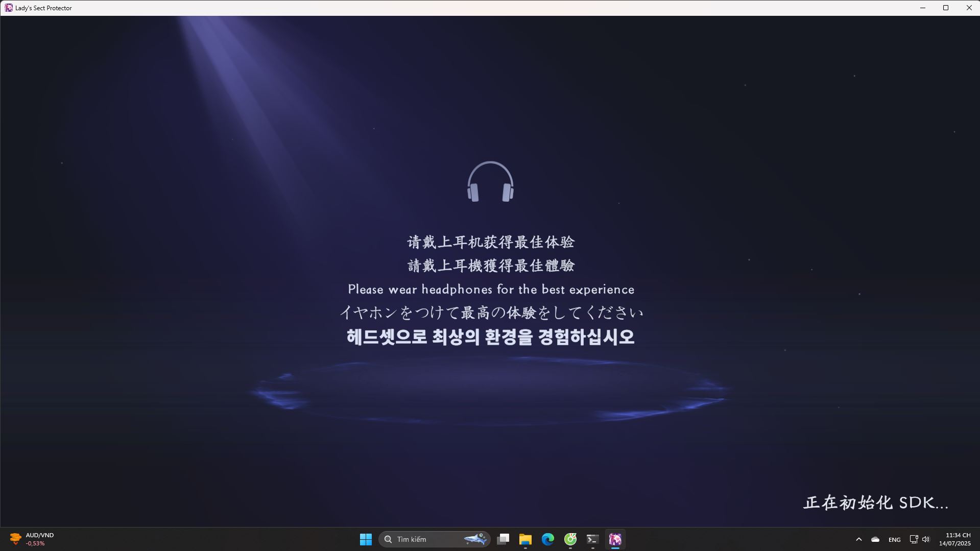Image resolution: width=980 pixels, height=551 pixels.
Task: Click the English headphone prompt text
Action: (491, 289)
